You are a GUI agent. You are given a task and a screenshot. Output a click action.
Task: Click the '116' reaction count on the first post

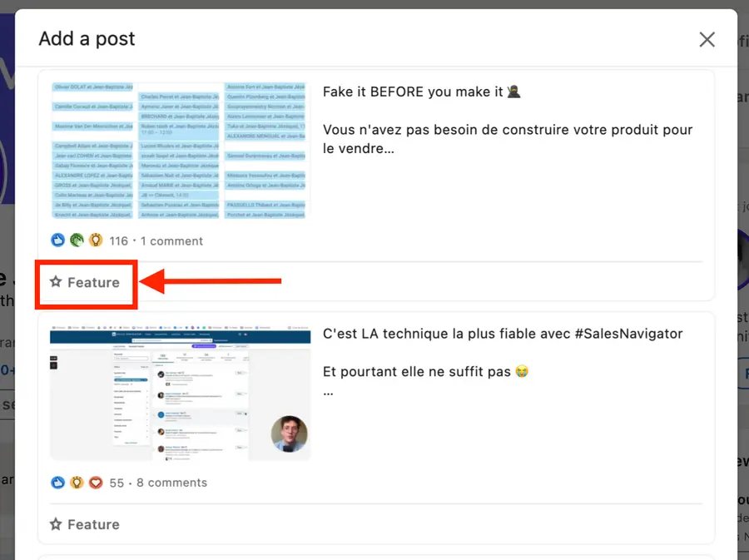coord(119,240)
